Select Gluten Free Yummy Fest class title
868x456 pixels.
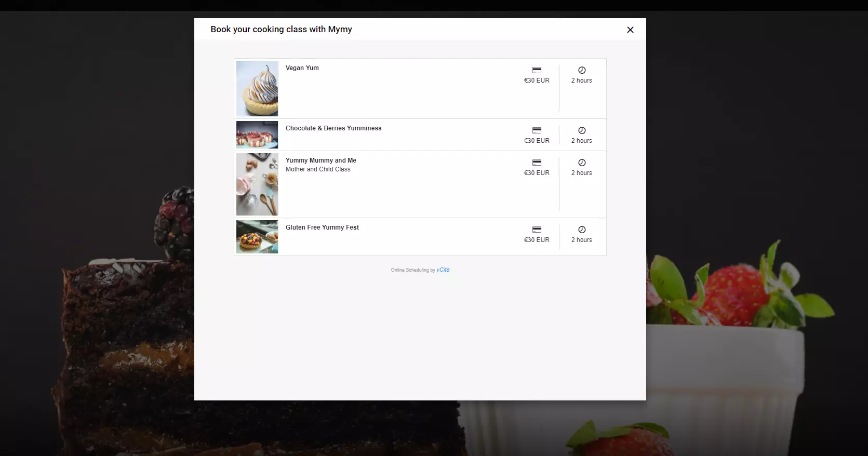pos(322,227)
